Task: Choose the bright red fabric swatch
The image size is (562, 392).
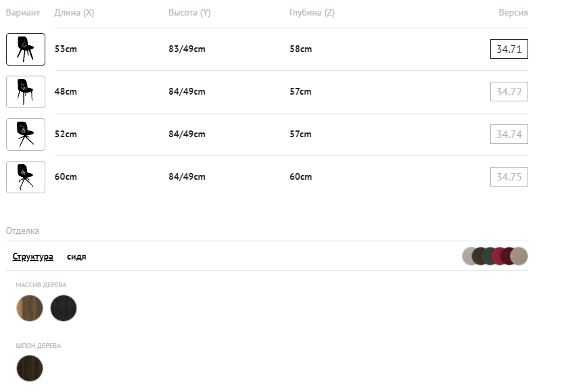Action: 498,256
